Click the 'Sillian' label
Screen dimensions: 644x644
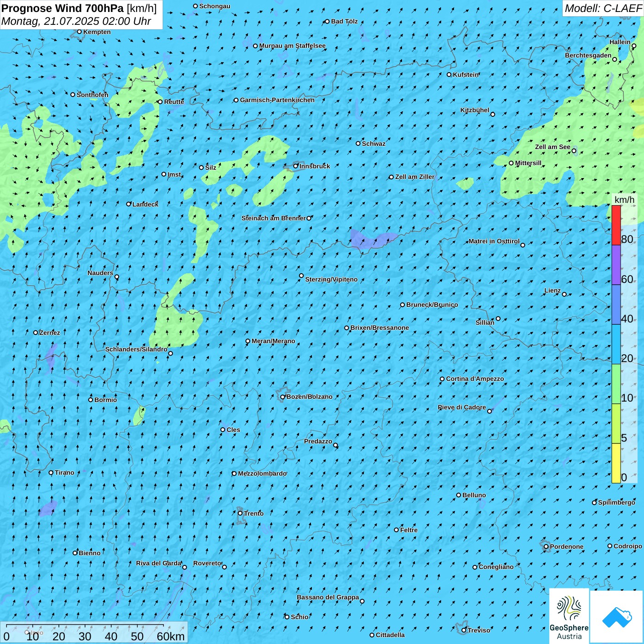pyautogui.click(x=485, y=322)
